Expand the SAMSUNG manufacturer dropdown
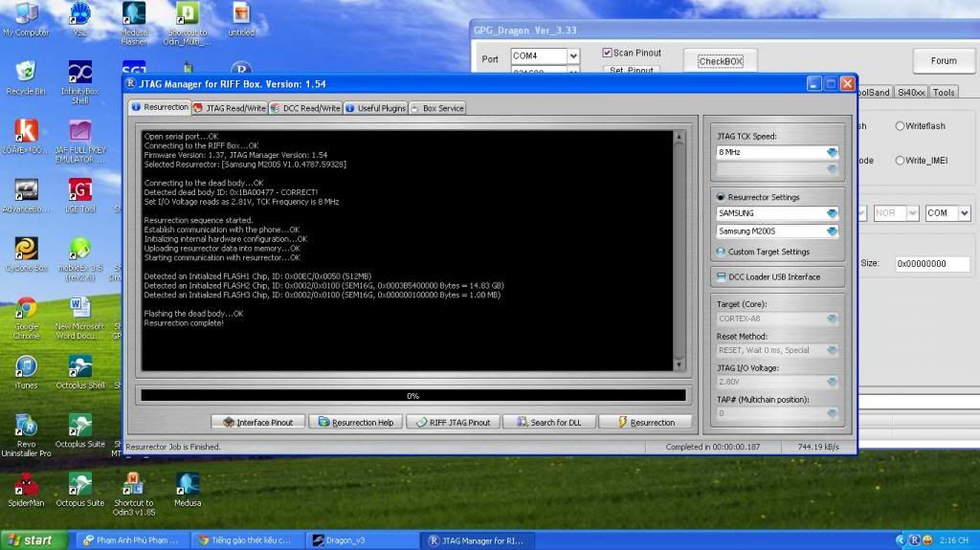This screenshot has height=550, width=980. pyautogui.click(x=832, y=213)
